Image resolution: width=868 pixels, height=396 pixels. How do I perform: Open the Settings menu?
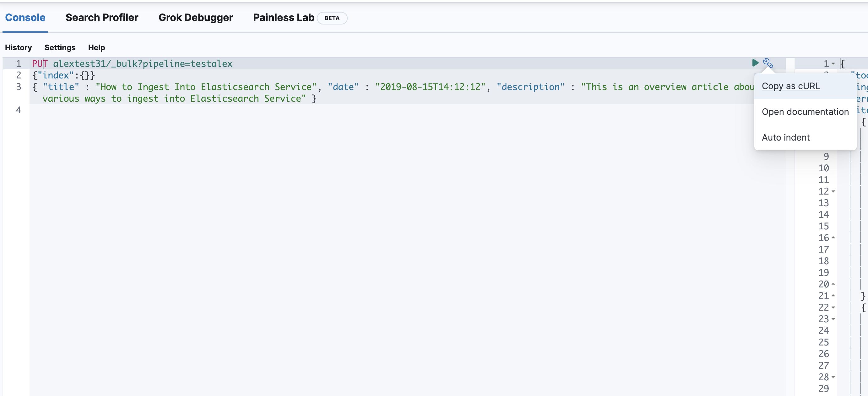[x=60, y=47]
